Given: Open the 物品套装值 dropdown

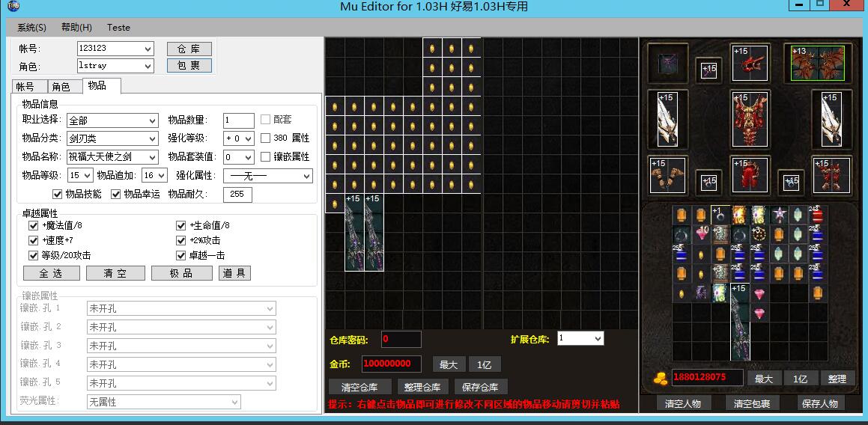Looking at the screenshot, I should 239,156.
